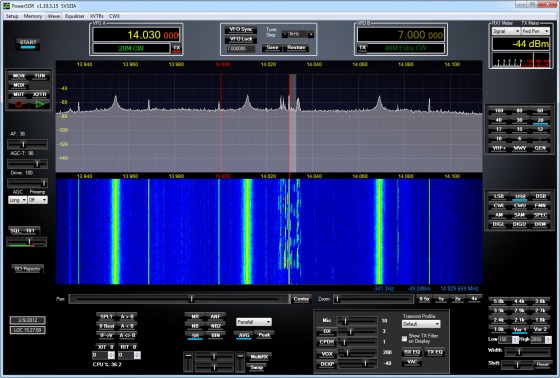Image resolution: width=560 pixels, height=378 pixels.
Task: Open the Wave menu
Action: 54,16
